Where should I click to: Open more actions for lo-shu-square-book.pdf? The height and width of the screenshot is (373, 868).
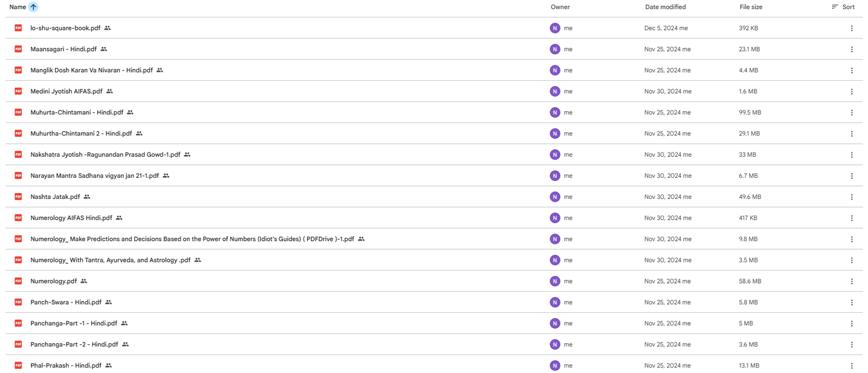coord(851,28)
